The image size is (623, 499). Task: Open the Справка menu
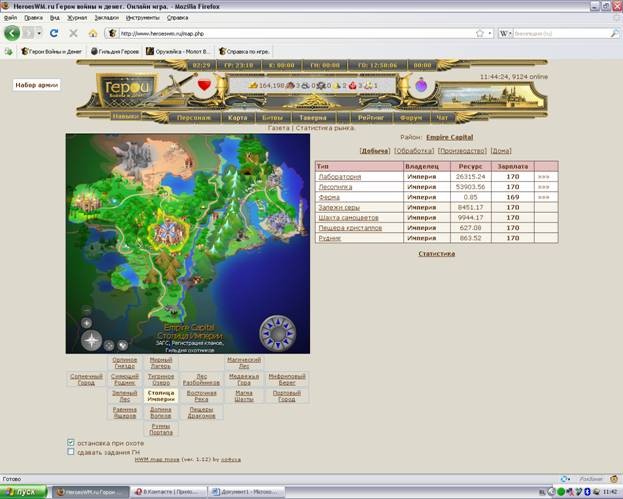click(x=177, y=18)
